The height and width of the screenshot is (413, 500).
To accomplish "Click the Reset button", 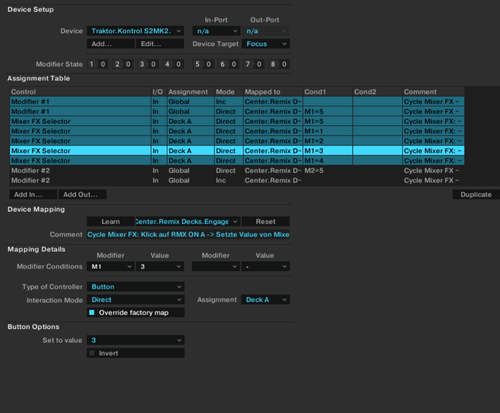I will [266, 221].
